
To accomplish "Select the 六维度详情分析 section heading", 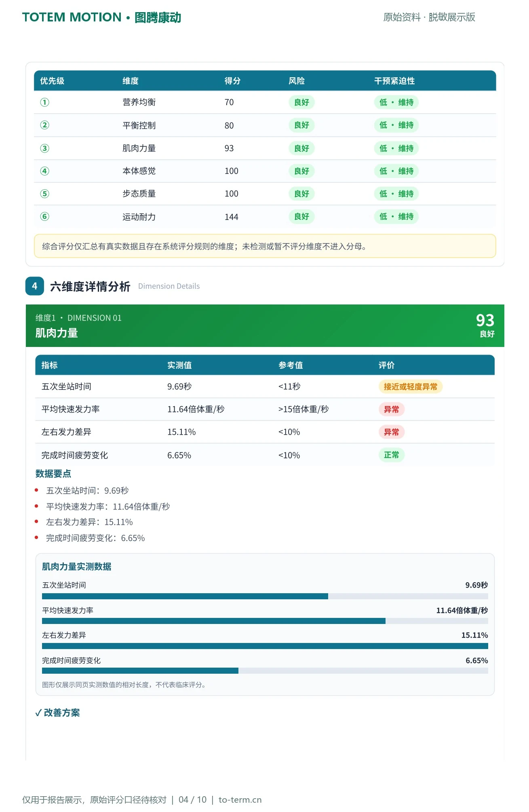I will click(x=90, y=286).
